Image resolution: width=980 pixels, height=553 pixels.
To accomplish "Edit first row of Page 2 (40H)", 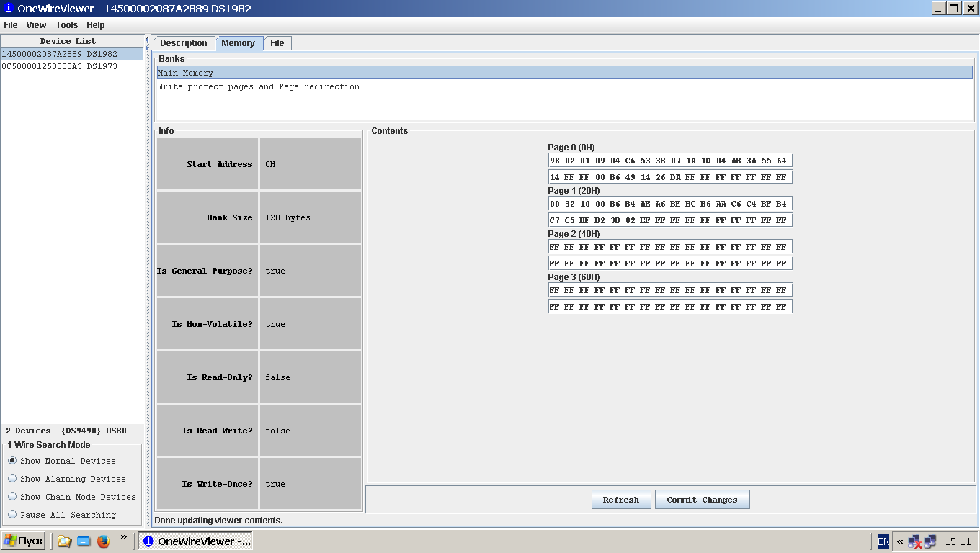I will pyautogui.click(x=670, y=247).
